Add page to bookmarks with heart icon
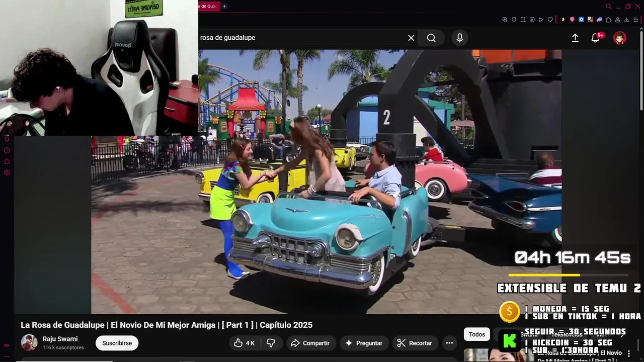644x362 pixels. (x=550, y=20)
